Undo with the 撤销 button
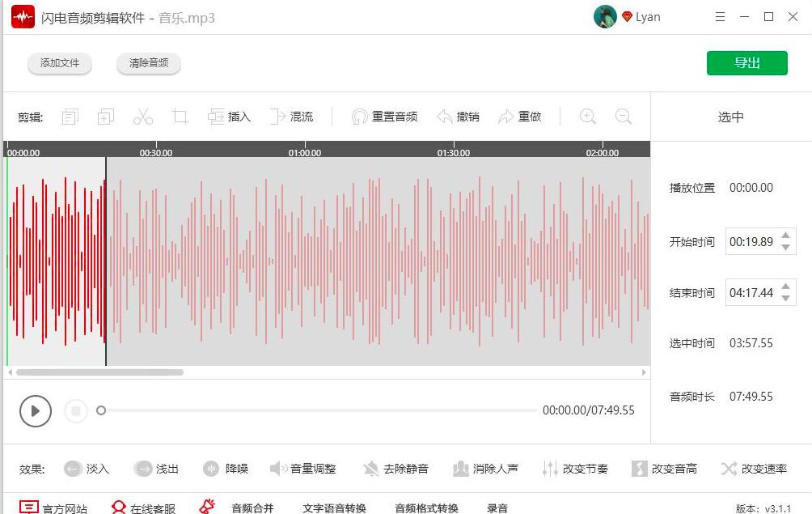Image resolution: width=812 pixels, height=514 pixels. (458, 117)
